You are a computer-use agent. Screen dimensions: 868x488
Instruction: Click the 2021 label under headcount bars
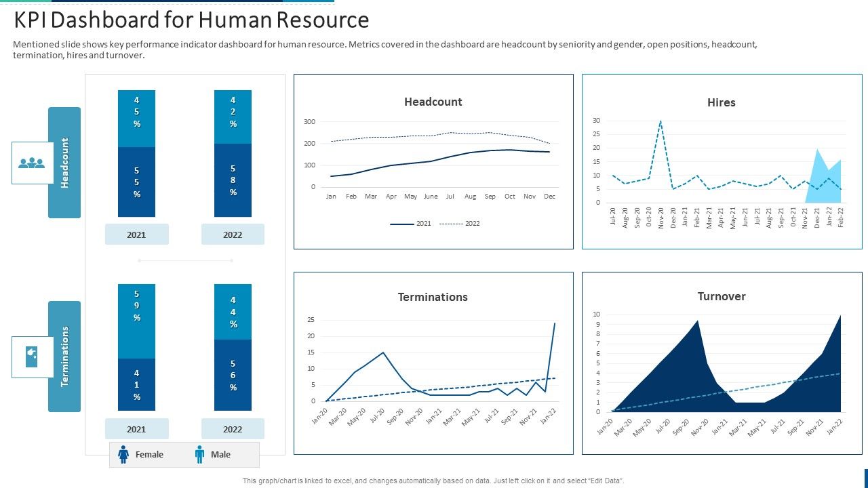136,235
